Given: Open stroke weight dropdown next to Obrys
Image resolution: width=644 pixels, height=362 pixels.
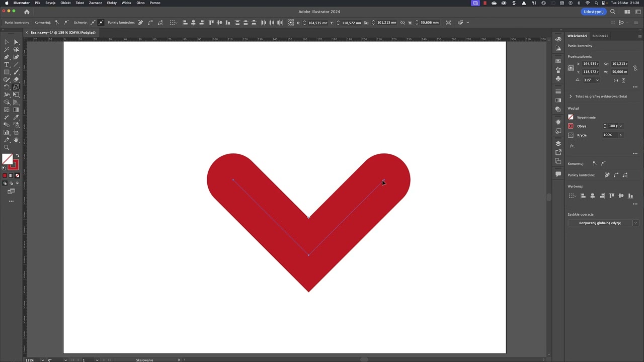Looking at the screenshot, I should pos(621,126).
